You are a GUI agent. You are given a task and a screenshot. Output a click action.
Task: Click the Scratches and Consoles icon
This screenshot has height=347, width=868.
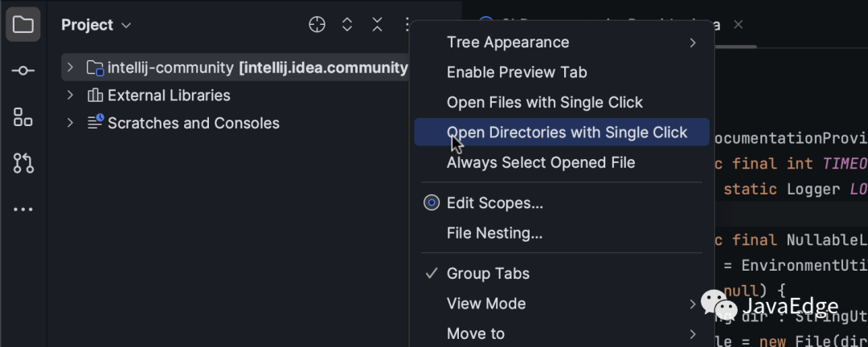[x=95, y=122]
